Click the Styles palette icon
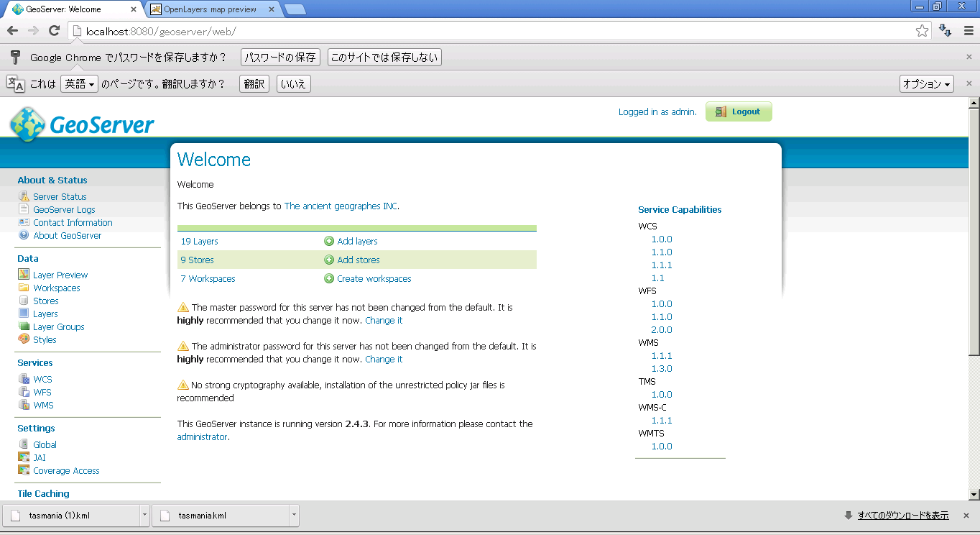Viewport: 980px width, 535px height. coord(24,339)
